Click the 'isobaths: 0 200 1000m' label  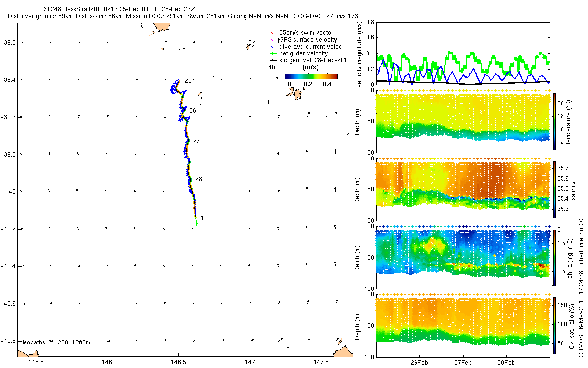click(56, 342)
